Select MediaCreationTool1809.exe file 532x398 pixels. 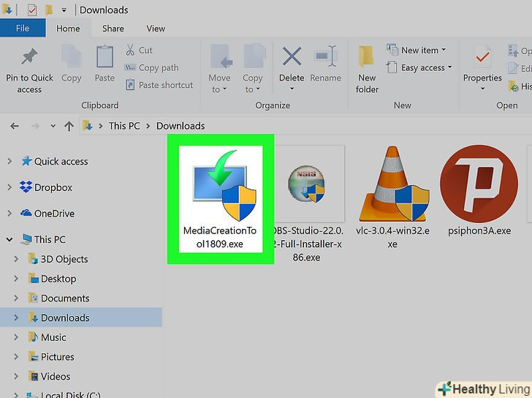point(221,199)
